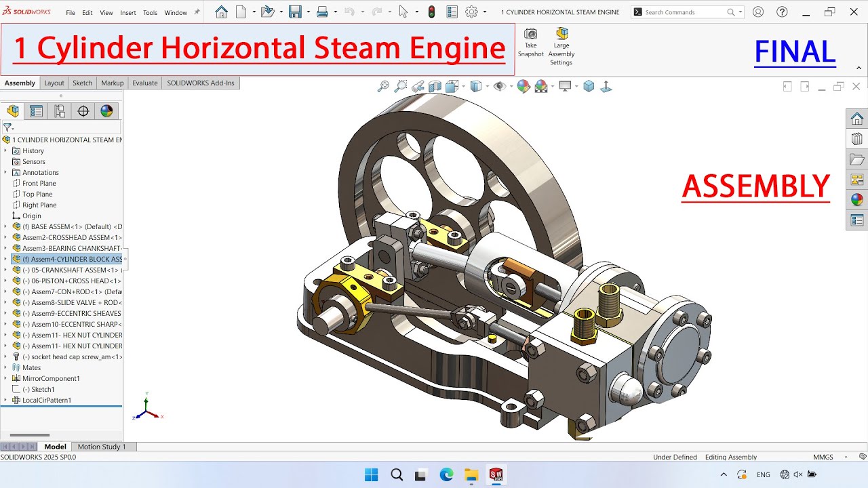868x488 pixels.
Task: Launch Microsoft Edge from taskbar
Action: point(446,474)
